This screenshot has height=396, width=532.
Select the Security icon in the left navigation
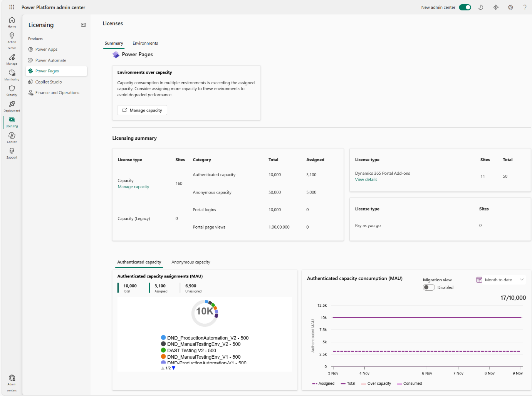[12, 90]
